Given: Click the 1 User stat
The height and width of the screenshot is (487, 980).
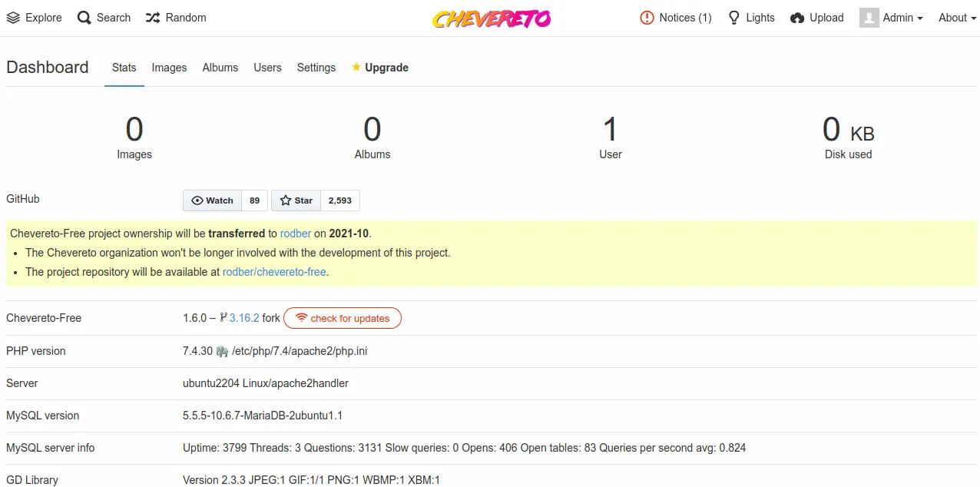Looking at the screenshot, I should (x=611, y=137).
